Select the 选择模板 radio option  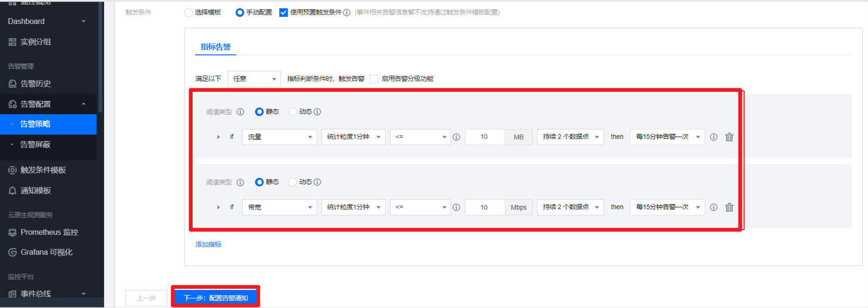point(188,13)
